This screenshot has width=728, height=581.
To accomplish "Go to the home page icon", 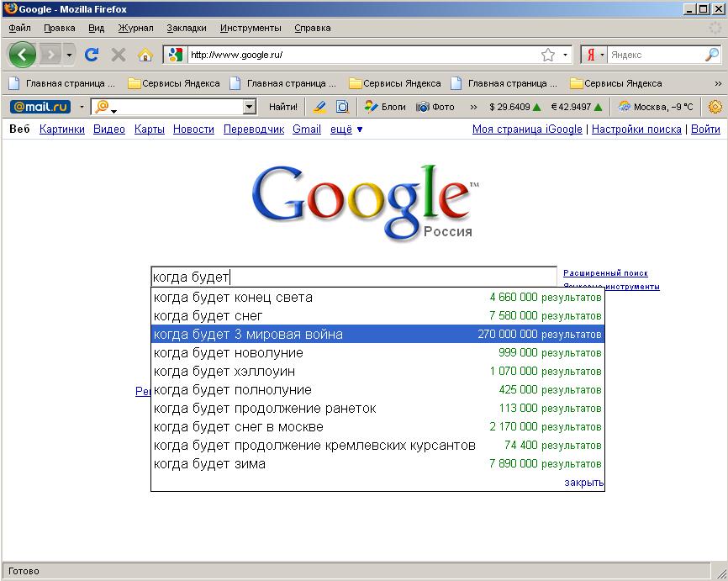I will [x=145, y=55].
